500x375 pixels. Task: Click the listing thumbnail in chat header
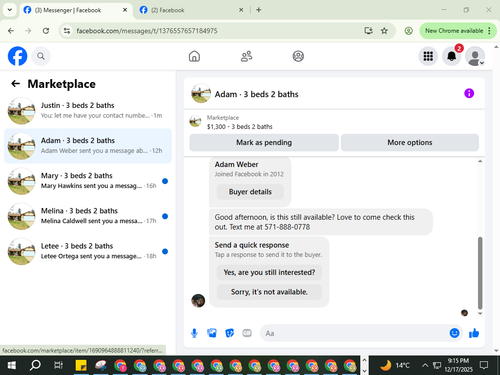201,94
